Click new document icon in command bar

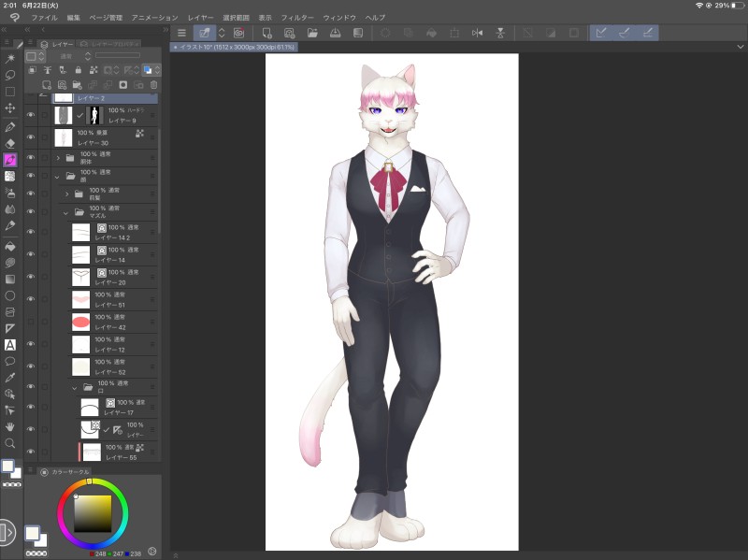coord(266,33)
